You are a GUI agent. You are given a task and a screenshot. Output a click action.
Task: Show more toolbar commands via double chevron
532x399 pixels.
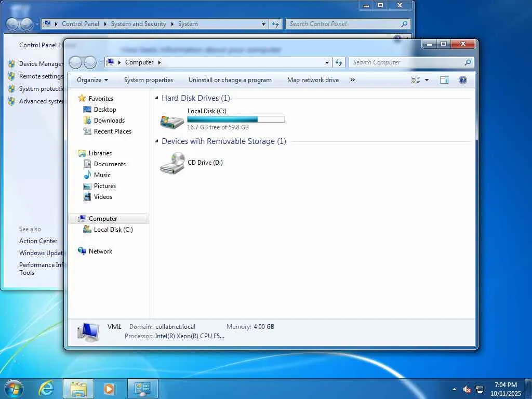353,79
